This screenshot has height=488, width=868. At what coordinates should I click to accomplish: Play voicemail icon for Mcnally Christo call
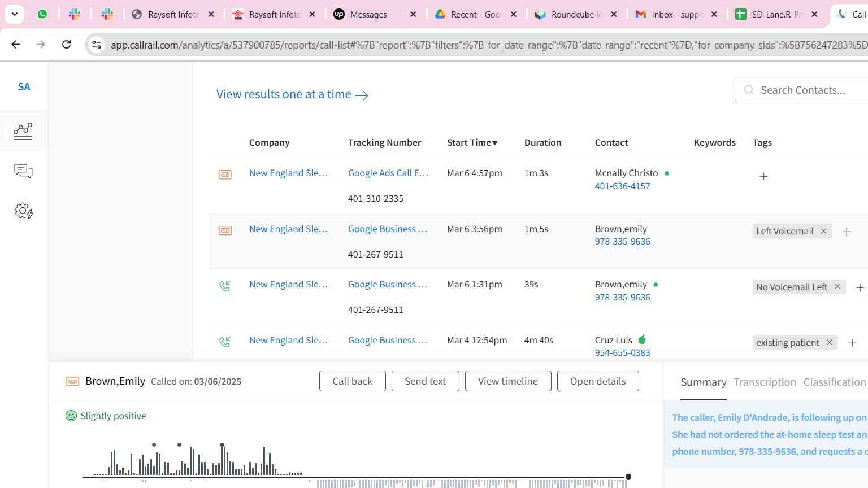[x=225, y=175]
